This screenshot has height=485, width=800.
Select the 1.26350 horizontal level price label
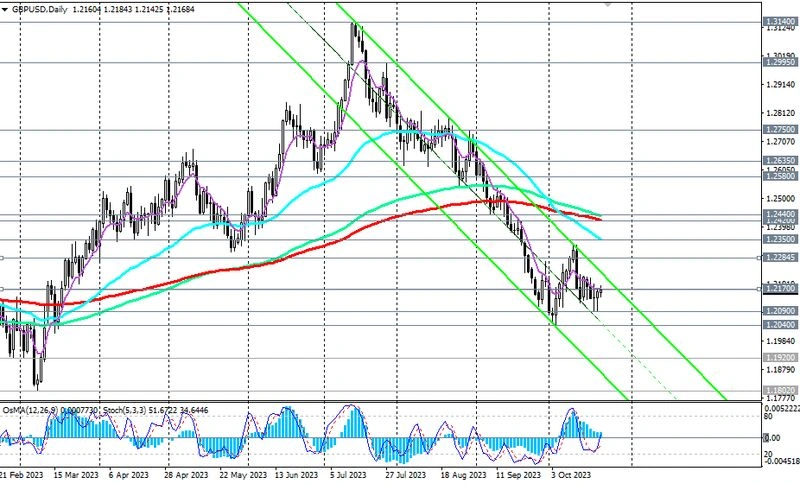coord(781,161)
